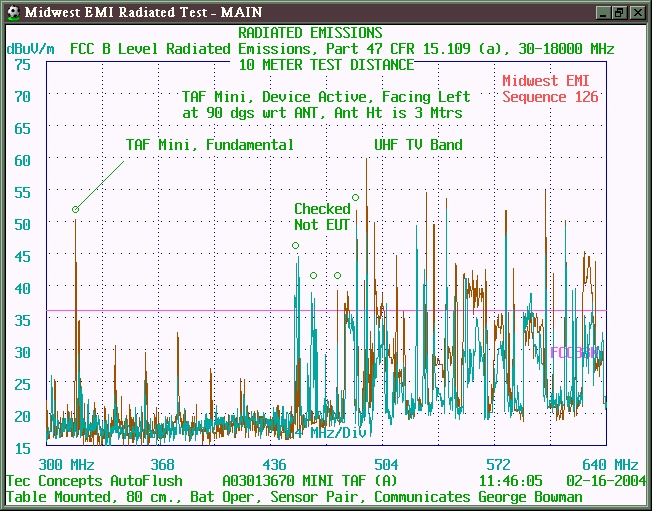Click the circle marker below 'Checked Not EUT' near 45 dB
The width and height of the screenshot is (652, 511).
click(x=295, y=245)
